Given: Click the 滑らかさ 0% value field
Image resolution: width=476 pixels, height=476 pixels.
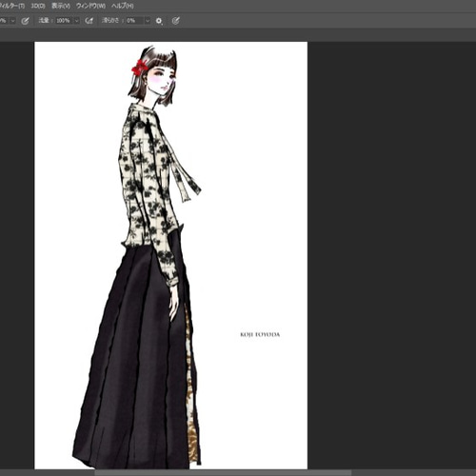Looking at the screenshot, I should pyautogui.click(x=135, y=21).
